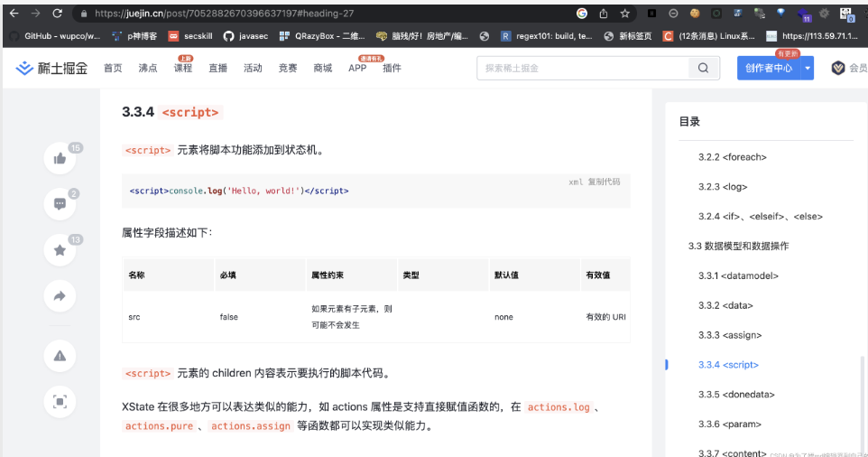Screen dimensions: 868x457
Task: Jump to 3.3.1 <datamodel> in contents
Action: (738, 275)
